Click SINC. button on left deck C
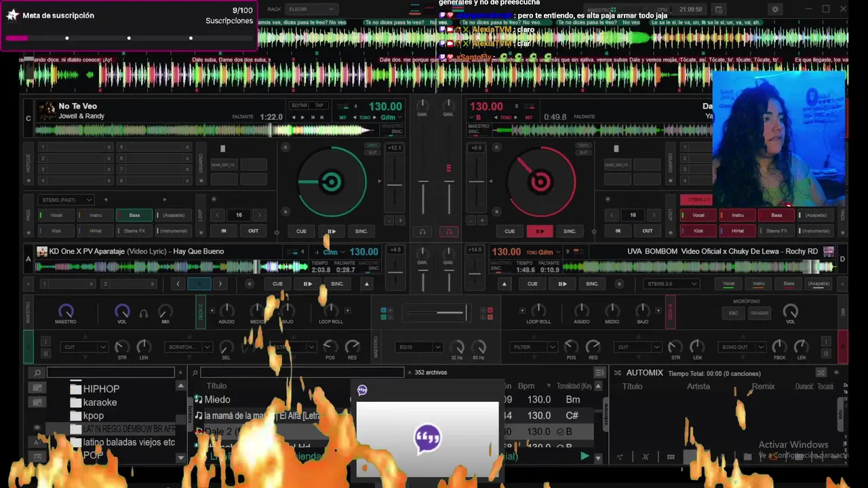The image size is (868, 488). point(361,231)
